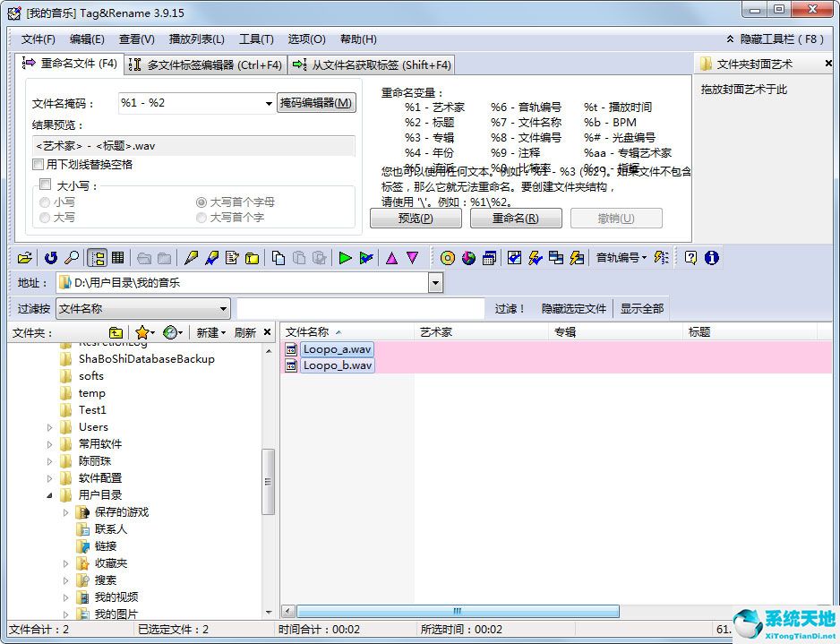This screenshot has height=644, width=840.
Task: Click the blue checkmark box icon
Action: pyautogui.click(x=515, y=258)
